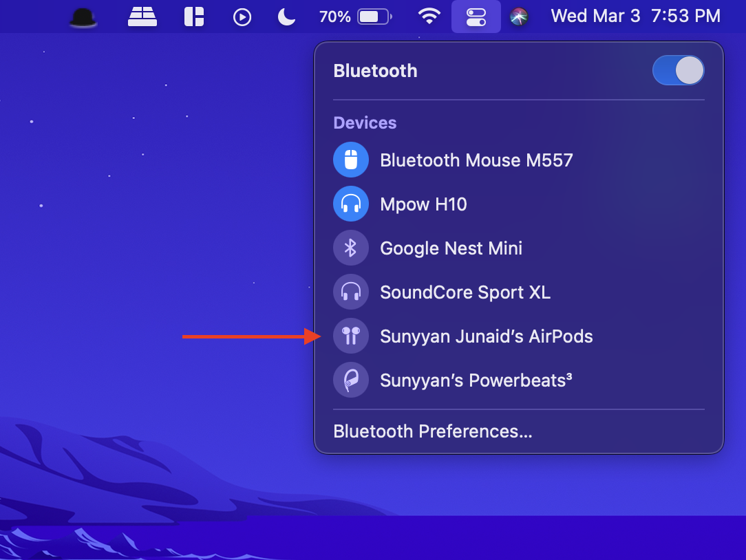
Task: Click the circled play button menu bar icon
Action: coord(242,18)
